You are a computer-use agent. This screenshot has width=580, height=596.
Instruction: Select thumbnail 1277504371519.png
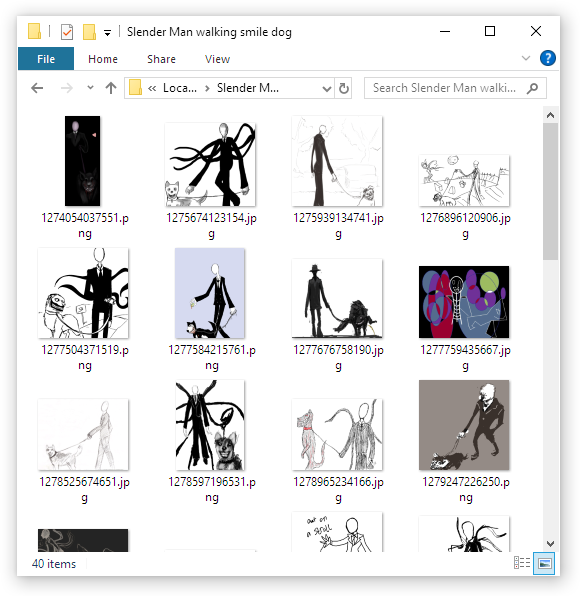click(x=83, y=293)
